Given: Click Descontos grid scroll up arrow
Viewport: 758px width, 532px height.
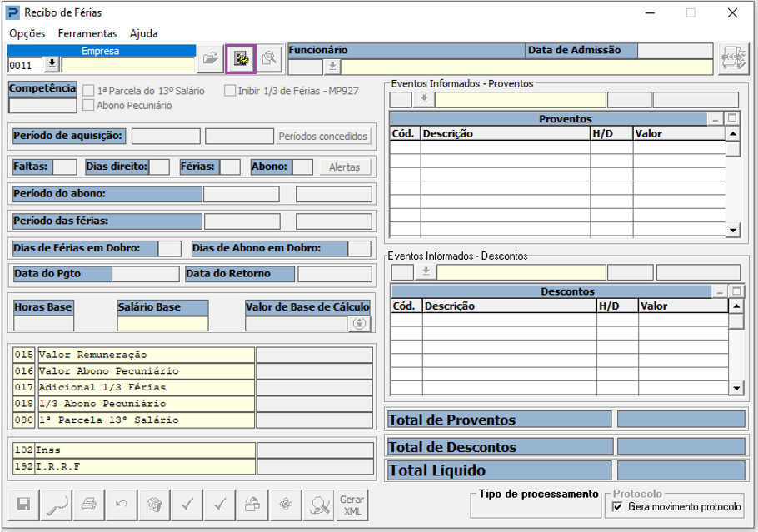Looking at the screenshot, I should 736,306.
